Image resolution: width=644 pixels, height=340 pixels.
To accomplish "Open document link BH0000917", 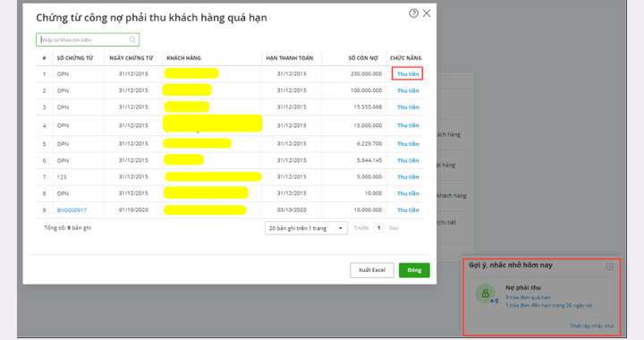I will pos(72,210).
